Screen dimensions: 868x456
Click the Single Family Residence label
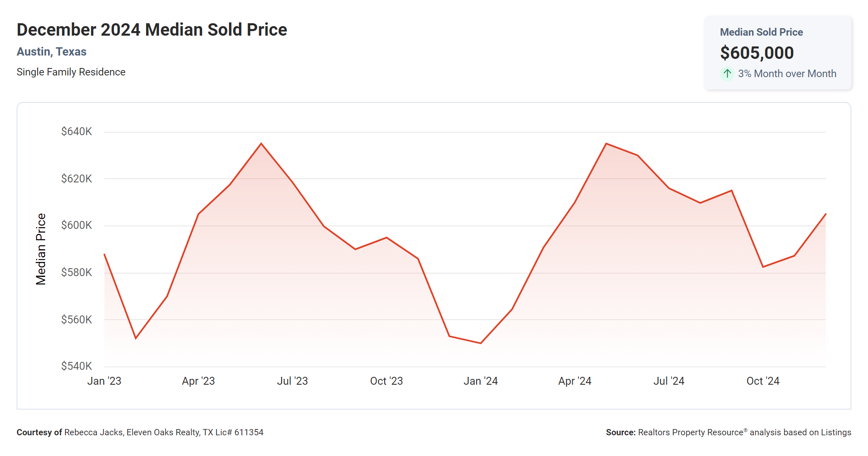tap(71, 72)
